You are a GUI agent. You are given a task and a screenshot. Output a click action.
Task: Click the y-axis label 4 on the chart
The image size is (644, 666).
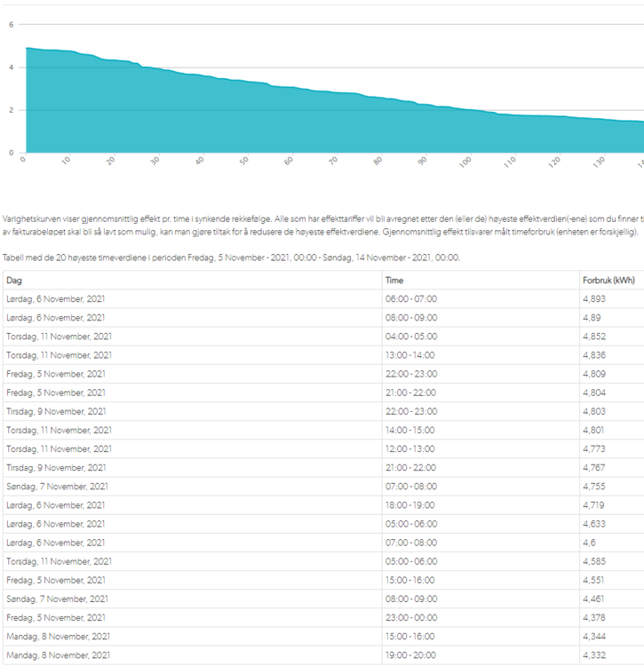pyautogui.click(x=11, y=67)
